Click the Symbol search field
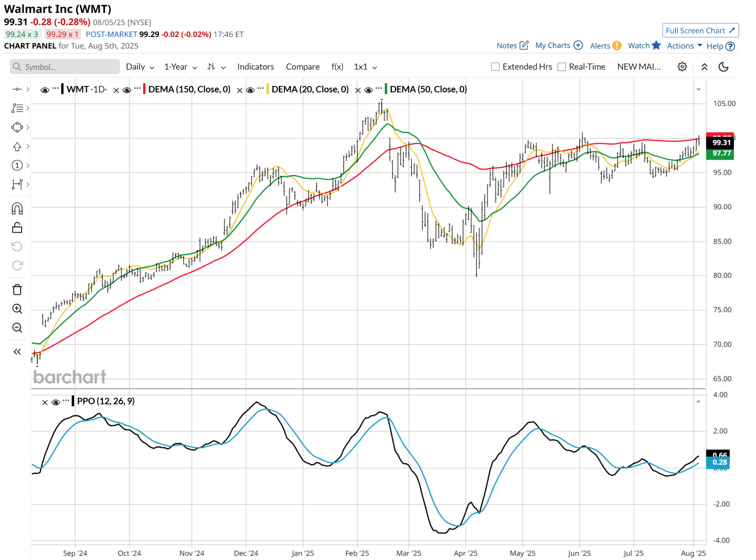The image size is (756, 560). pyautogui.click(x=65, y=67)
